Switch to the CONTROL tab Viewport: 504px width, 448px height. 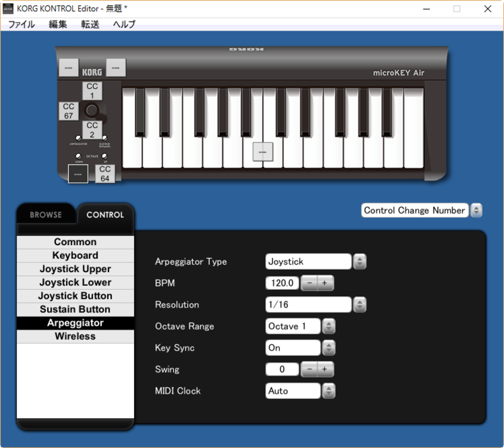[105, 214]
